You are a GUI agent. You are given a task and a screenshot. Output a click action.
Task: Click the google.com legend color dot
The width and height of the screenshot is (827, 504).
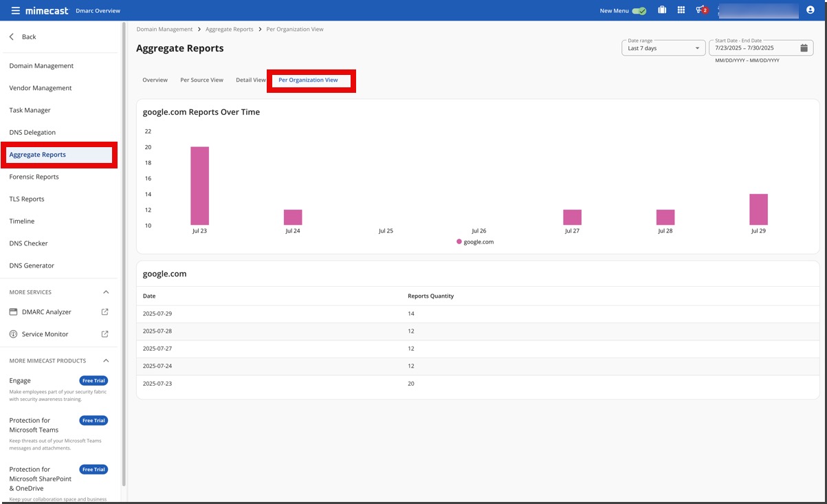[459, 242]
